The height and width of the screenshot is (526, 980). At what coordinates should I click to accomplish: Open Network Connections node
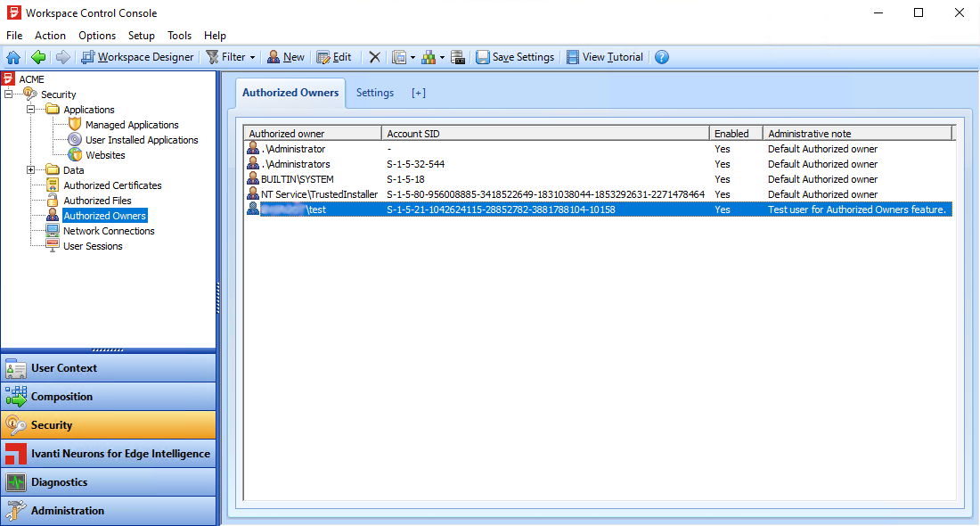109,231
